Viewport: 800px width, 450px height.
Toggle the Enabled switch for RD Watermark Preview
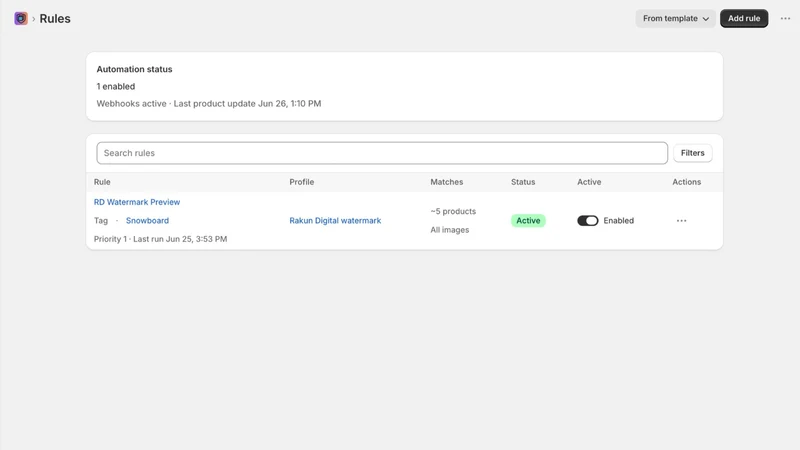click(587, 220)
